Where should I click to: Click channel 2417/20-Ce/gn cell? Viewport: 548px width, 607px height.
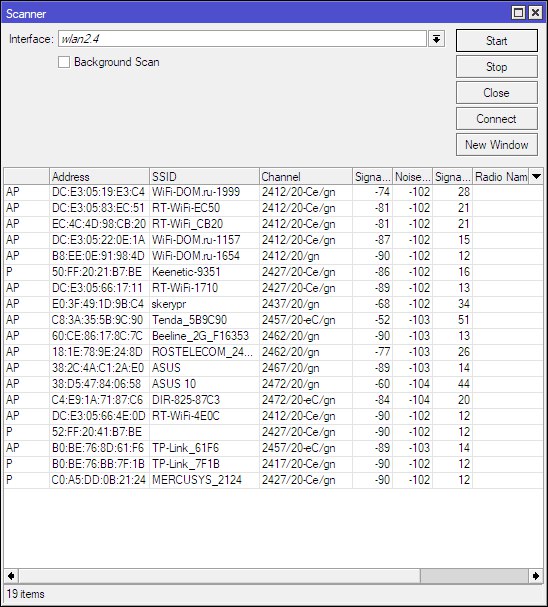coord(298,464)
